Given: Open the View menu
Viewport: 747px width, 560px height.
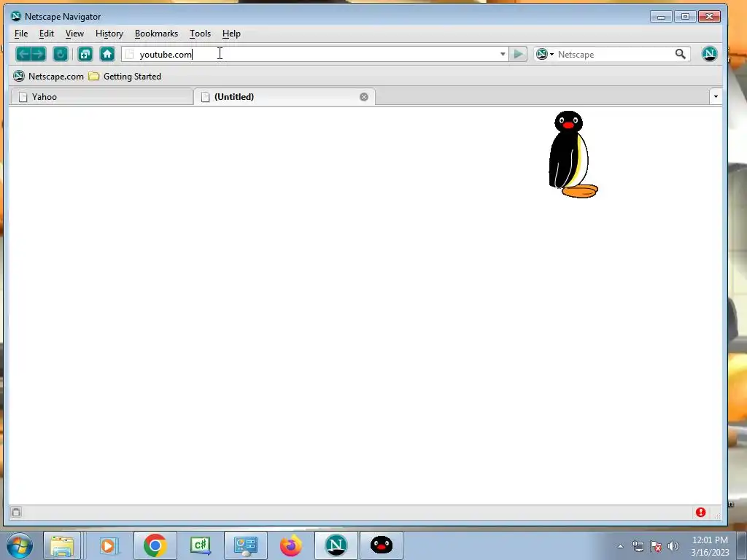Looking at the screenshot, I should tap(74, 34).
